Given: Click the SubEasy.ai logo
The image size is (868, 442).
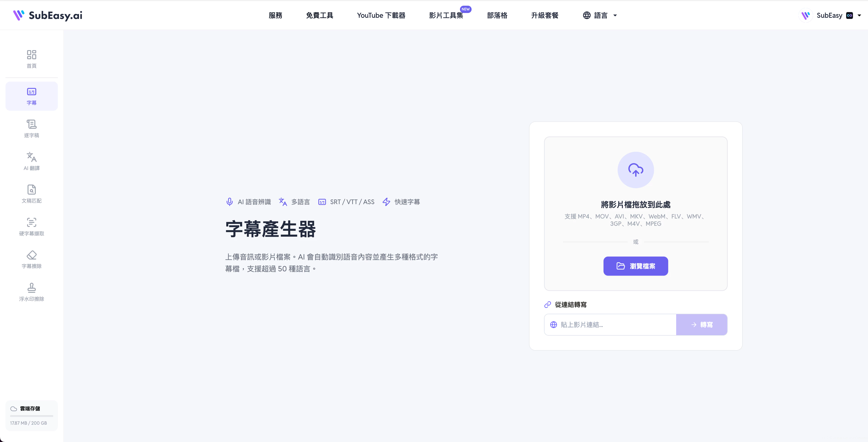Looking at the screenshot, I should (x=48, y=15).
